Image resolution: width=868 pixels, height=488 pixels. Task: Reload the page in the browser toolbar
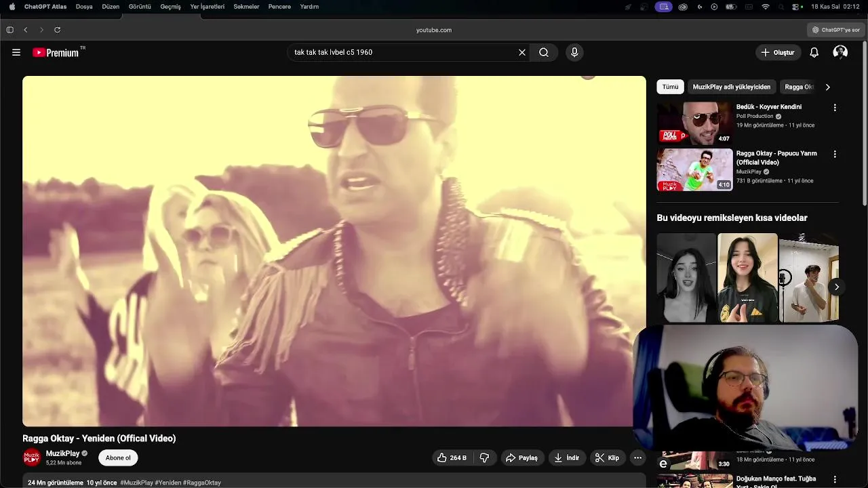pos(57,30)
